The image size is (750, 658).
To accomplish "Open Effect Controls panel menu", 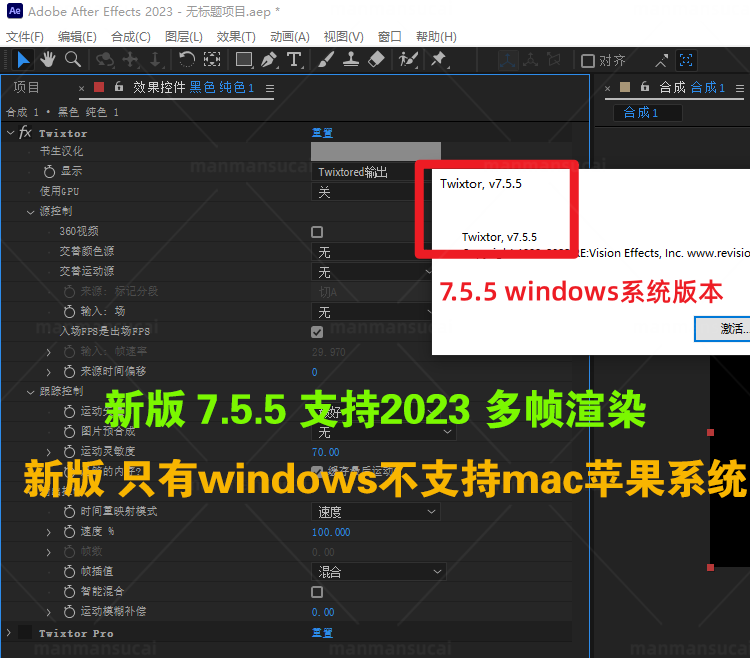I will [x=270, y=88].
